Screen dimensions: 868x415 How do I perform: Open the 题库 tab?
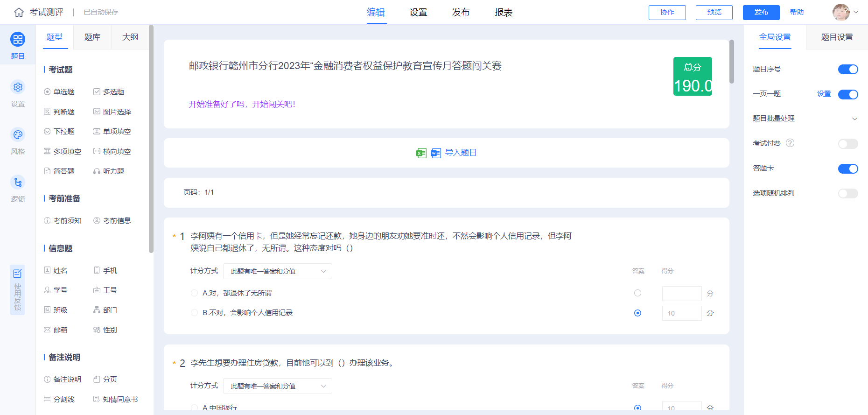click(92, 37)
